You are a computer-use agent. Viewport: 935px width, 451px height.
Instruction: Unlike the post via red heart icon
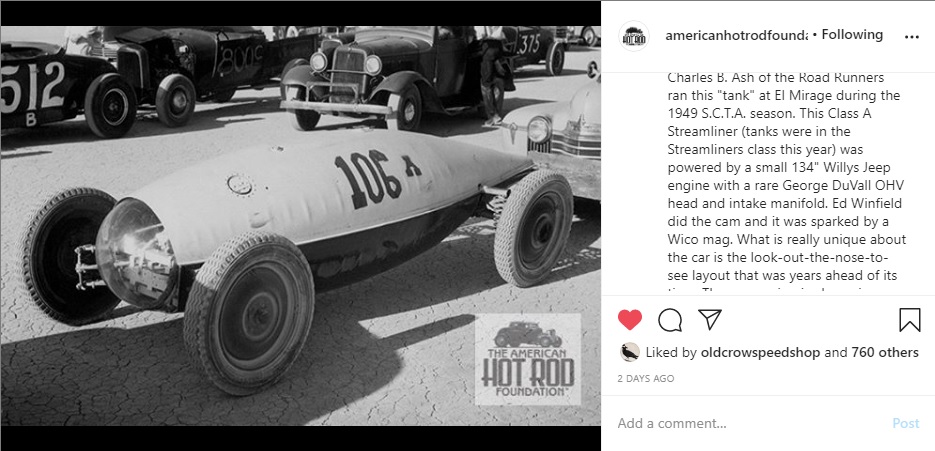pyautogui.click(x=630, y=320)
